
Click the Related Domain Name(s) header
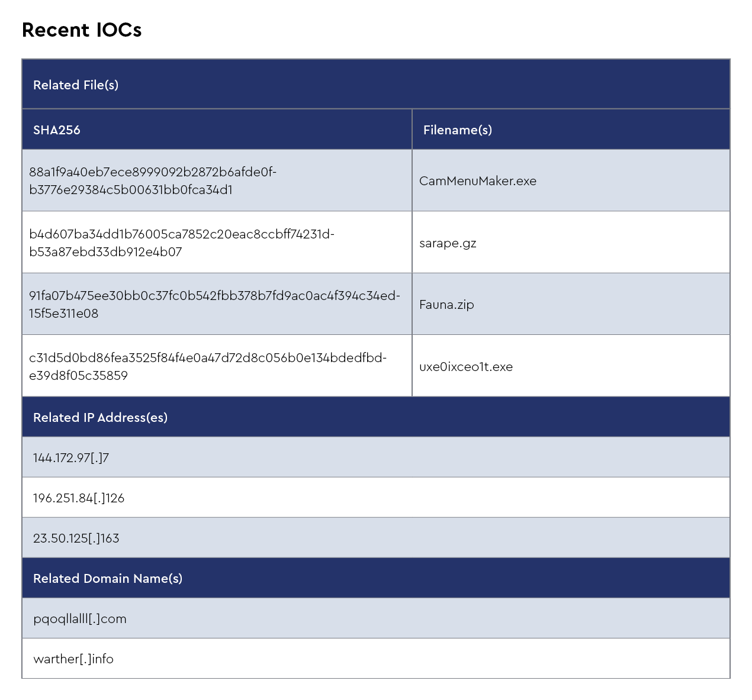coord(108,579)
